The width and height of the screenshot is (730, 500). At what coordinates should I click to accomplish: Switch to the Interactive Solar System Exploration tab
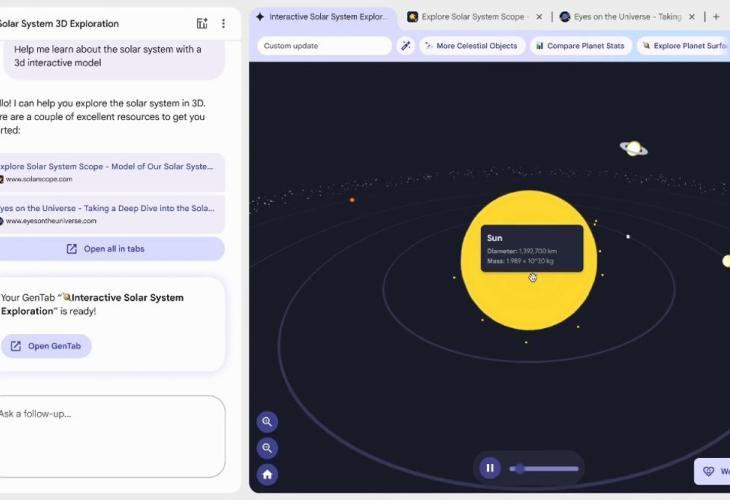coord(324,17)
